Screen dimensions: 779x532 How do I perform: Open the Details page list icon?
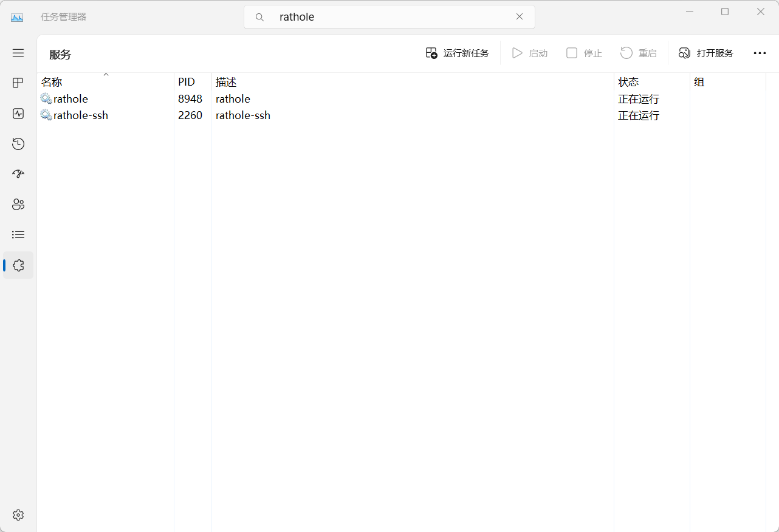pos(18,234)
